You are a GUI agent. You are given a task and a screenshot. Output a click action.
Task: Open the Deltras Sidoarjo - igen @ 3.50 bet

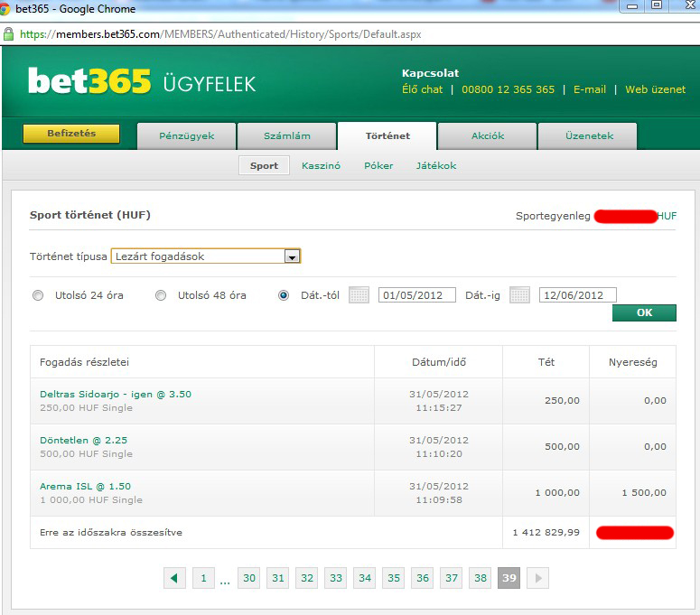[x=116, y=394]
